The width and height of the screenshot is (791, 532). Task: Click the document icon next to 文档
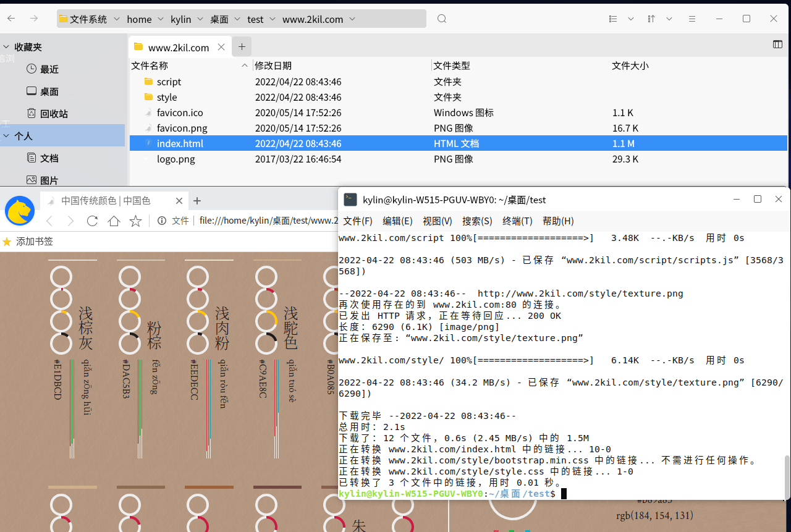[x=32, y=158]
